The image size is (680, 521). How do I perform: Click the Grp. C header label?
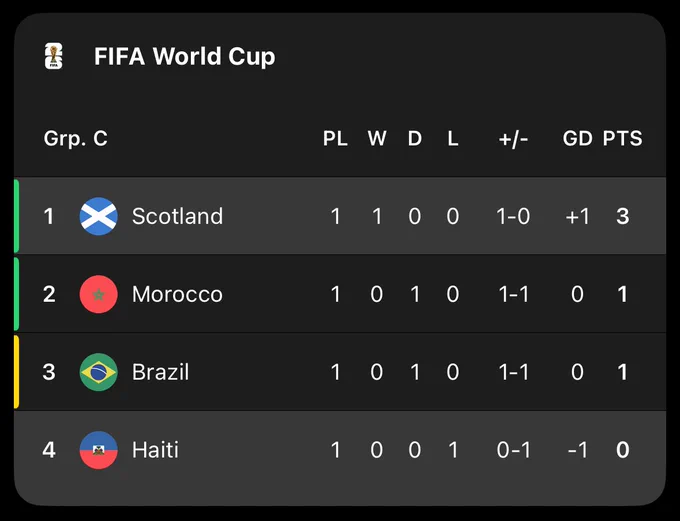click(x=75, y=139)
